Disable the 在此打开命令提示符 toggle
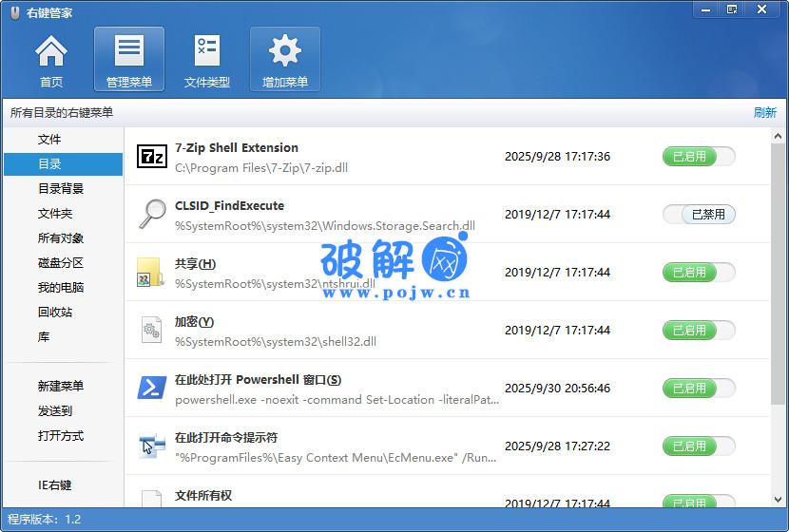The height and width of the screenshot is (532, 789). tap(699, 446)
